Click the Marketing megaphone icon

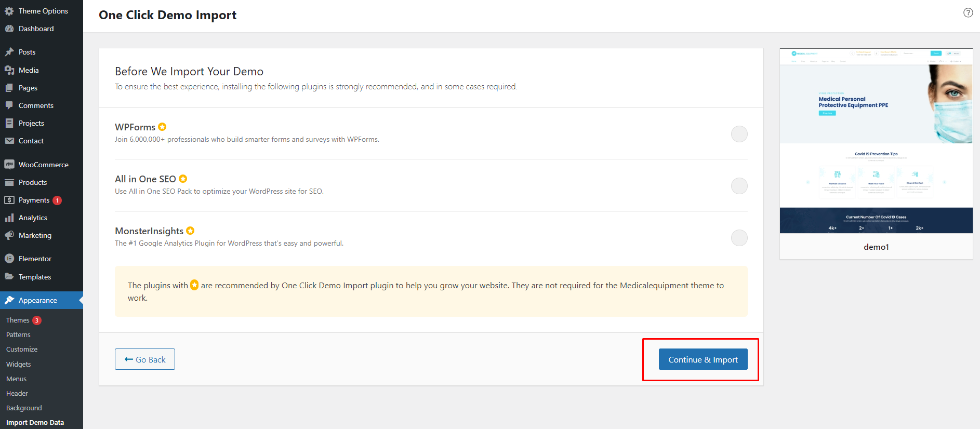(9, 235)
